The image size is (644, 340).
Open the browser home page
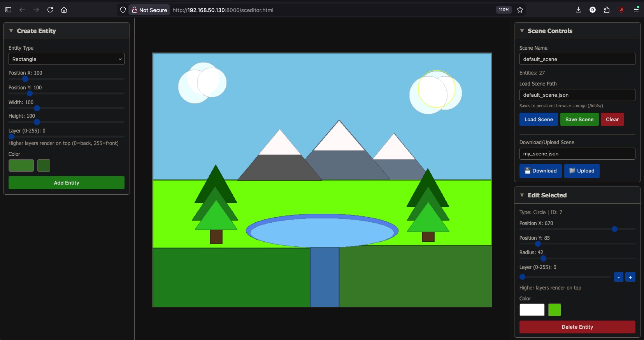coord(64,10)
